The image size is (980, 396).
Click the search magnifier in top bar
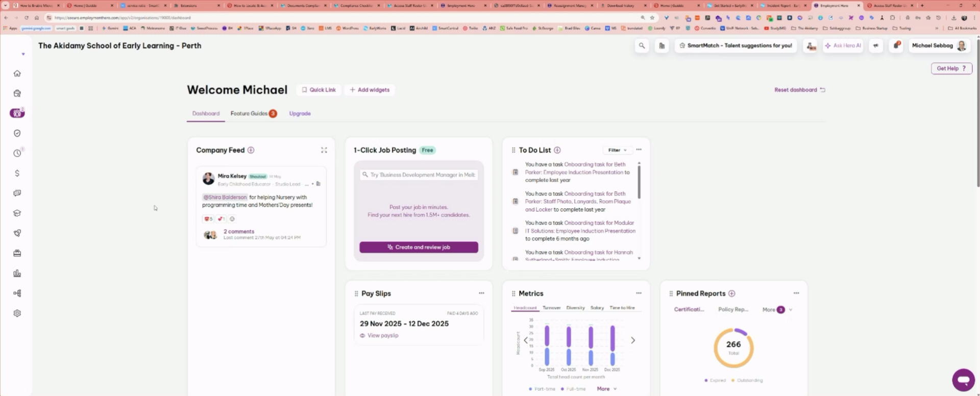(x=642, y=46)
